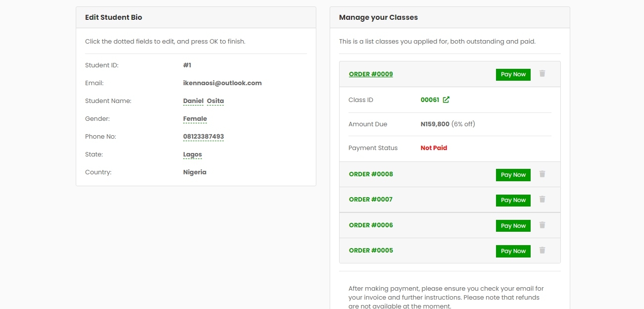
Task: Click the Amount Due label
Action: (x=368, y=124)
